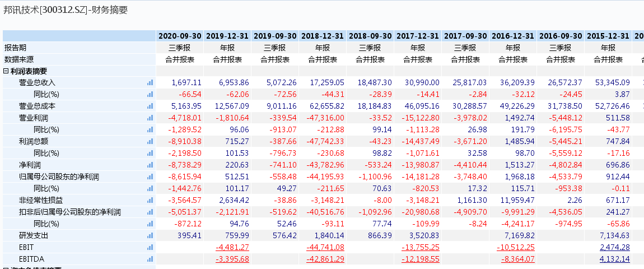
Task: Open EBIT link value 2,474.28
Action: [x=614, y=248]
